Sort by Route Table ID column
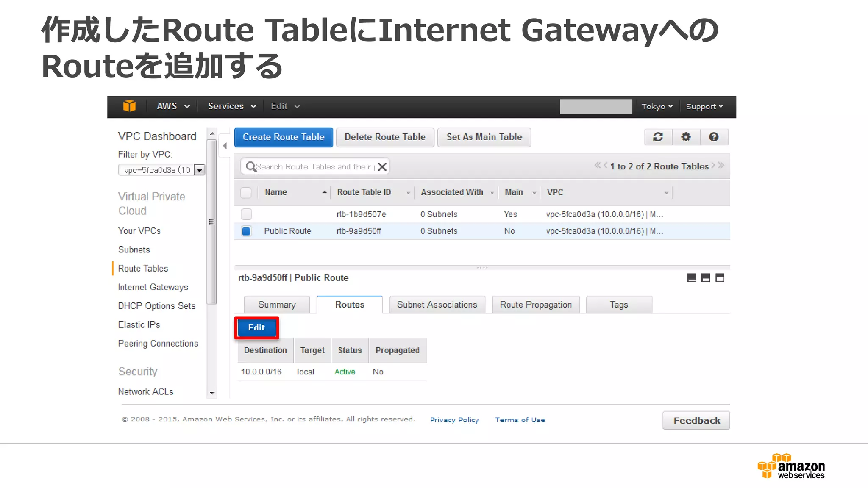Viewport: 868px width, 488px height. click(373, 192)
